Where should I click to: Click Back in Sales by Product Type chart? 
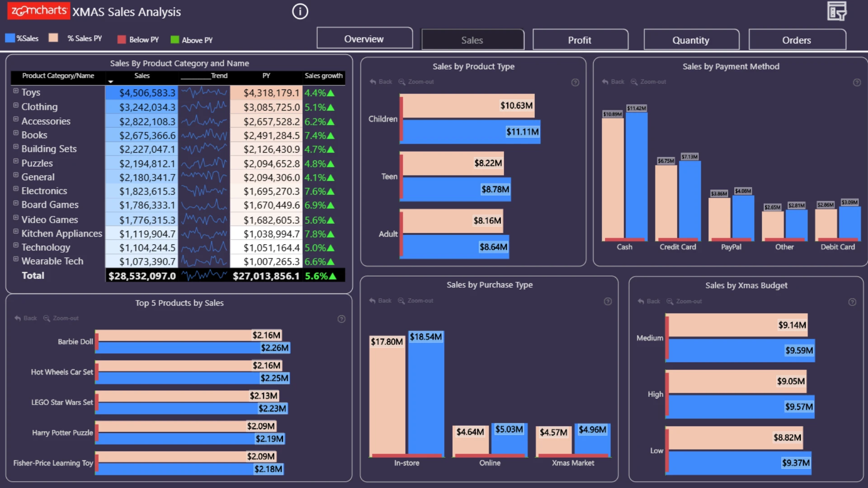point(381,82)
